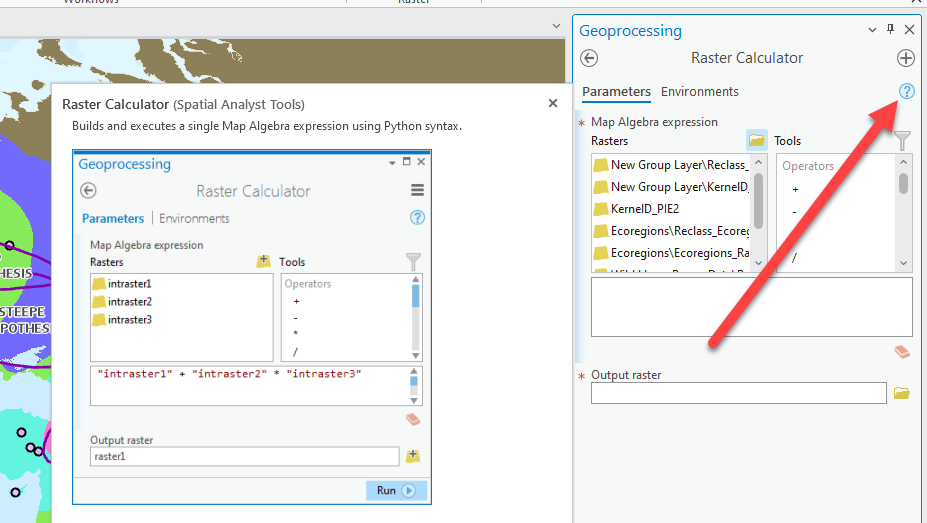Close the Raster Calculator help popup
Screen dimensions: 927x523
pyautogui.click(x=553, y=103)
